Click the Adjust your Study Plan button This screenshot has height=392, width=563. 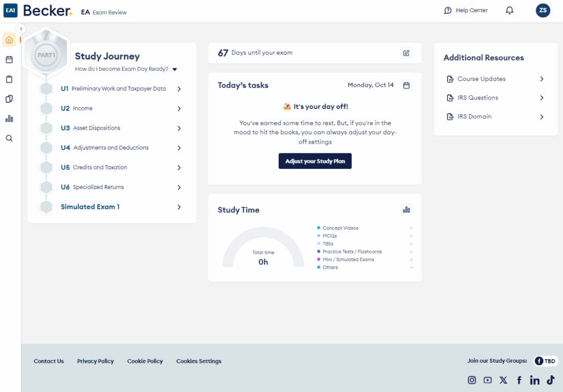click(x=314, y=161)
